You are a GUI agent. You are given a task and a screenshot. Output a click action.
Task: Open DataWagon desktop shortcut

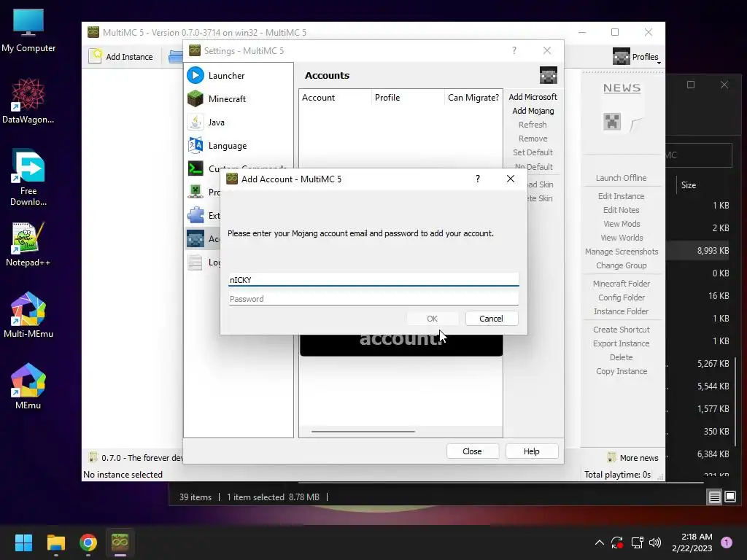[x=28, y=101]
